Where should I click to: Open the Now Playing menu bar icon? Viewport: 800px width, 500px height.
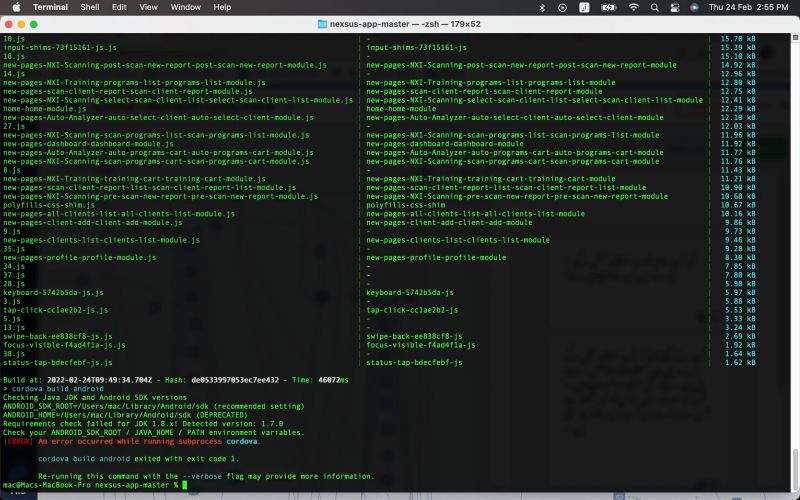[562, 7]
